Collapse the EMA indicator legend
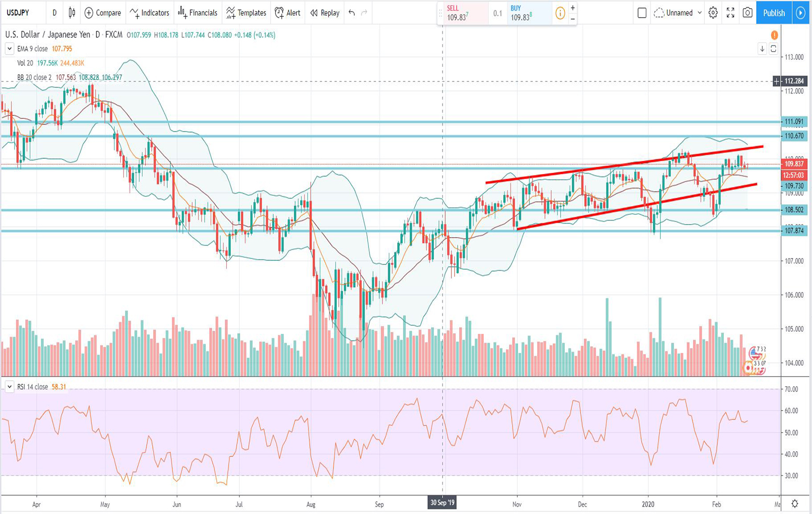 tap(9, 49)
